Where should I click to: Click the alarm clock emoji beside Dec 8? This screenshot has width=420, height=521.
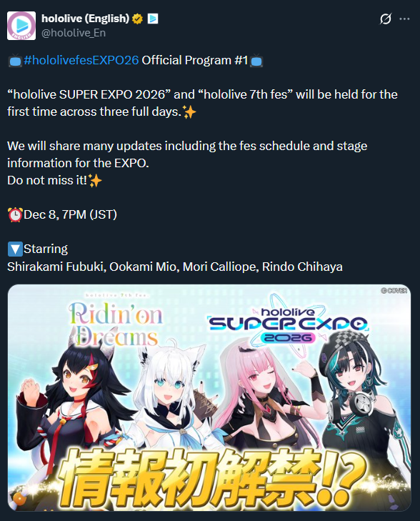[x=15, y=214]
